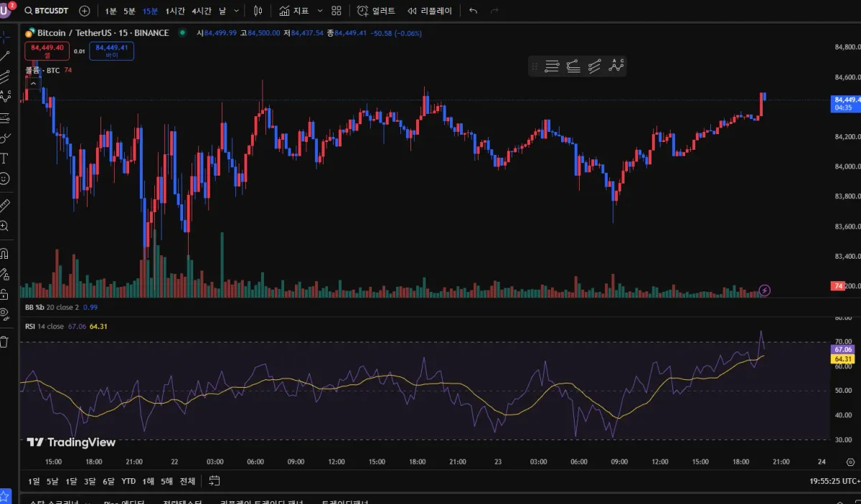Image resolution: width=861 pixels, height=504 pixels.
Task: Activate the Zoom In tool
Action: [x=4, y=227]
